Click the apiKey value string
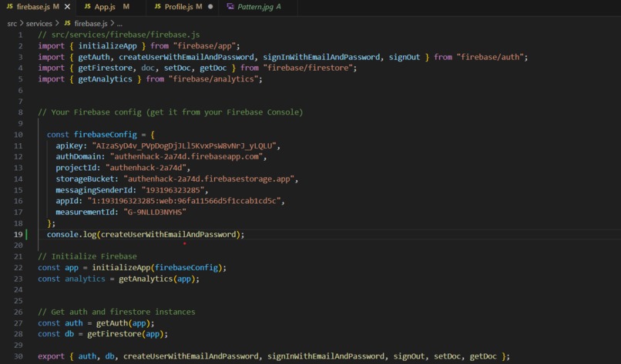 coord(184,145)
